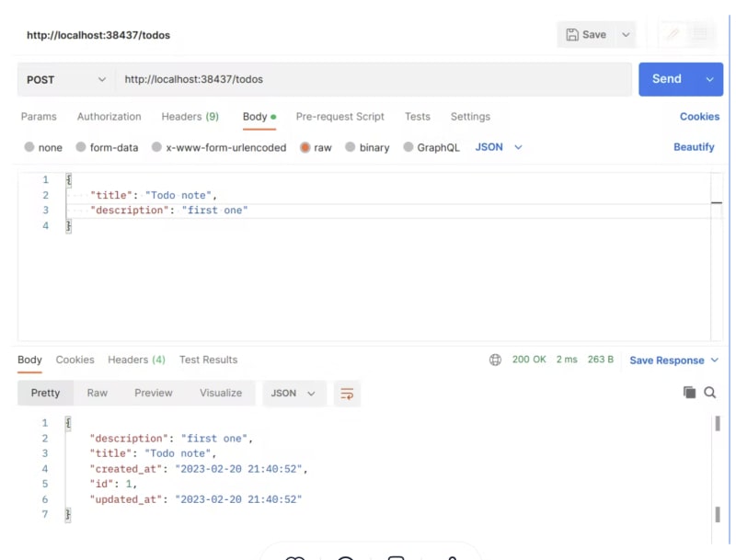Choose the binary body option
The image size is (736, 560).
coord(367,147)
